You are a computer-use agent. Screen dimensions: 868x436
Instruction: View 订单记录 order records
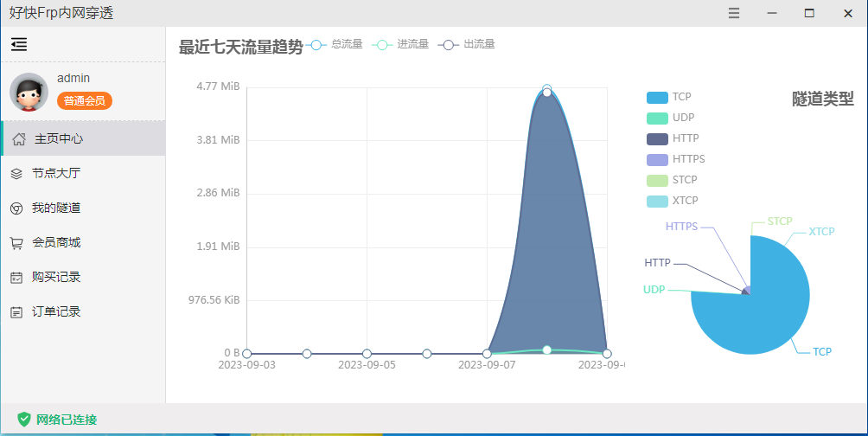[83, 312]
